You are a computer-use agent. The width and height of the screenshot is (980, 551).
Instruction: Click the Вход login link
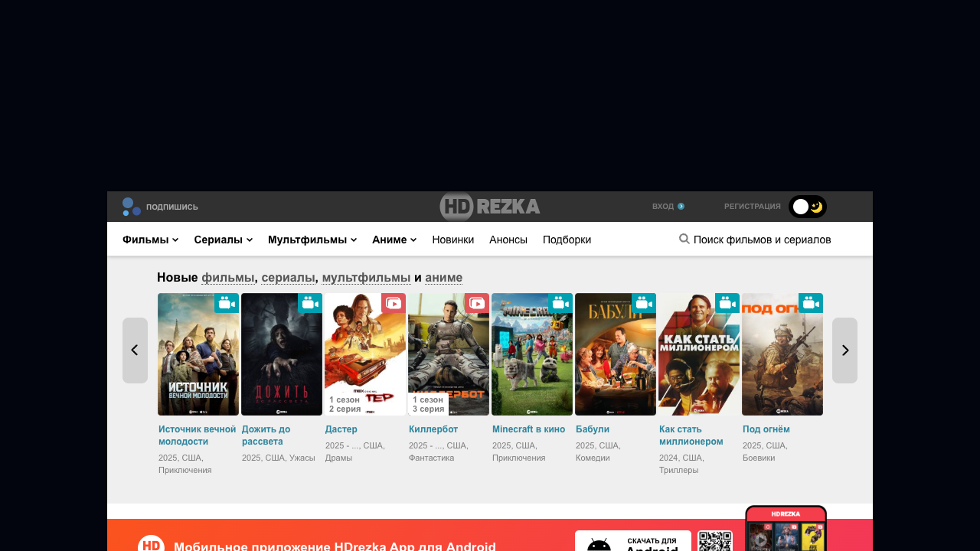(x=668, y=207)
